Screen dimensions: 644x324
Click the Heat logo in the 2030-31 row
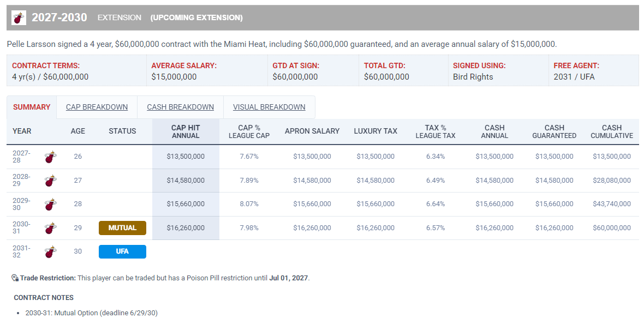pos(51,228)
